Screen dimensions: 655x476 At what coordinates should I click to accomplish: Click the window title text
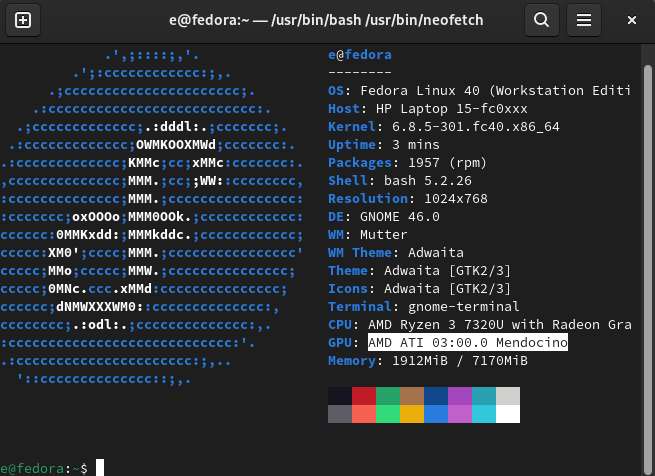click(x=326, y=20)
